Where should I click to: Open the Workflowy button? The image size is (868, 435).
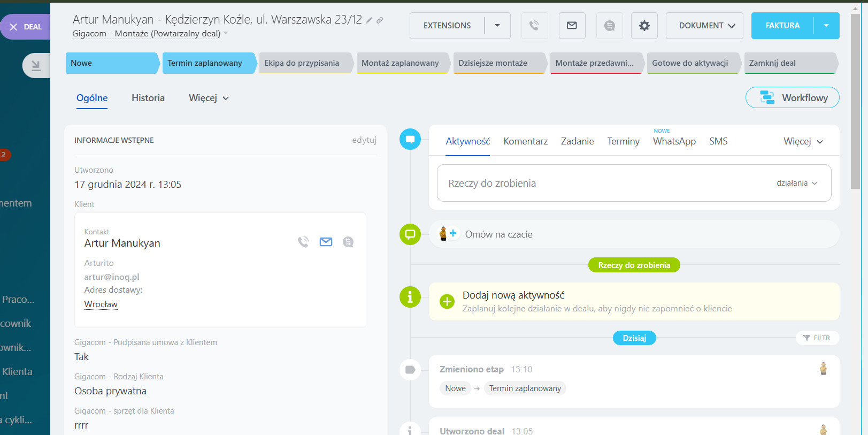[792, 97]
